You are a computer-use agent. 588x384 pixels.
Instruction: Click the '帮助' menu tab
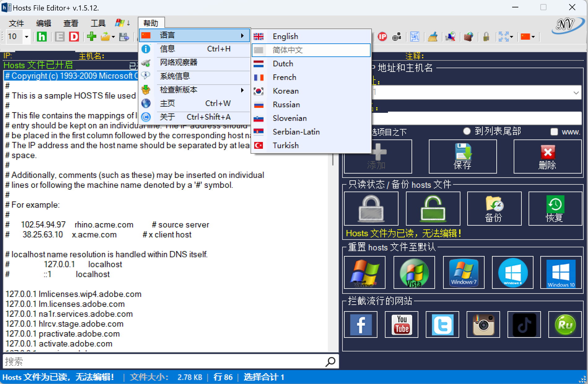(151, 23)
